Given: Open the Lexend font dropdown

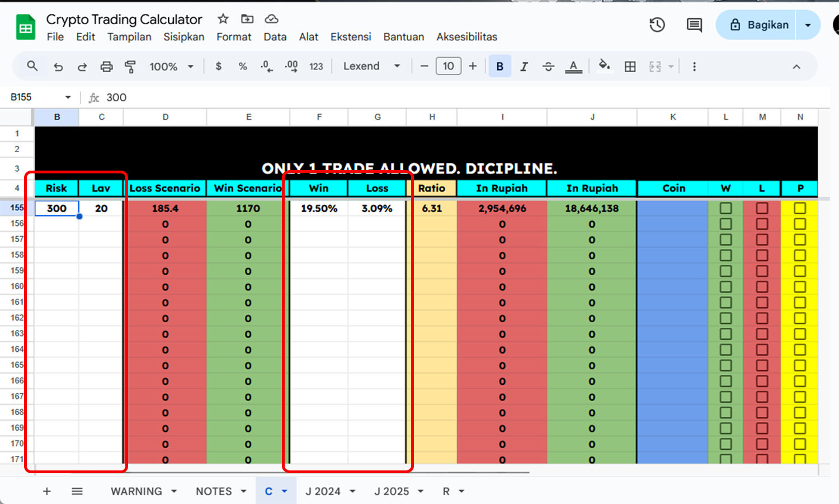Looking at the screenshot, I should pyautogui.click(x=372, y=66).
